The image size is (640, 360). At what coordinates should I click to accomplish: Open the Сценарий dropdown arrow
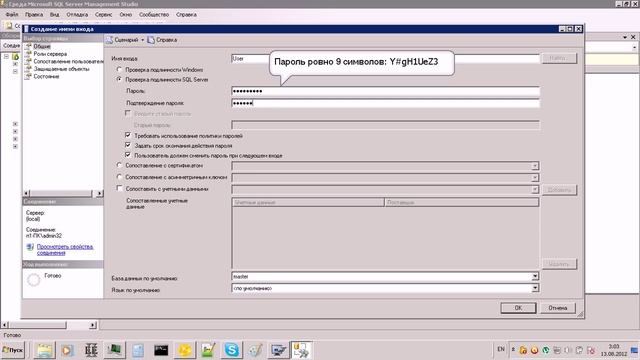pyautogui.click(x=142, y=40)
